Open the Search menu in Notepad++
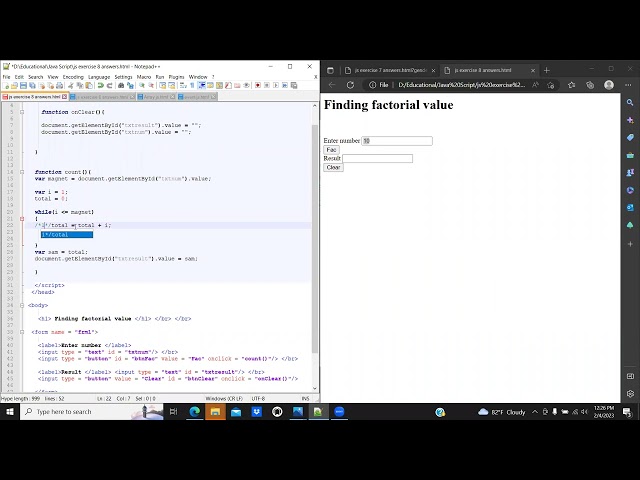Screen dimensions: 640x480 (36, 77)
